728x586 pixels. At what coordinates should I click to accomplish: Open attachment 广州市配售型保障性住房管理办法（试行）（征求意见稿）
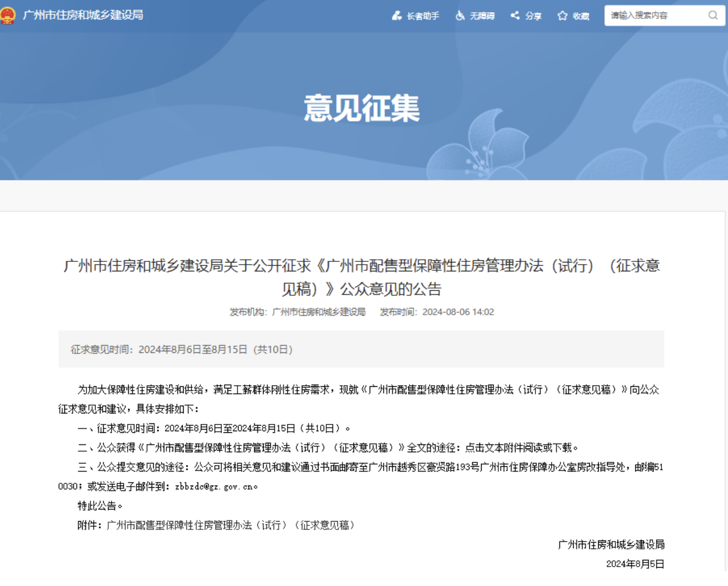click(x=231, y=525)
